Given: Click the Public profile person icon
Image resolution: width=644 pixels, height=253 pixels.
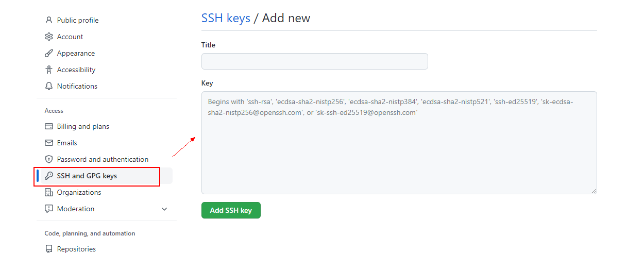Looking at the screenshot, I should (x=49, y=20).
